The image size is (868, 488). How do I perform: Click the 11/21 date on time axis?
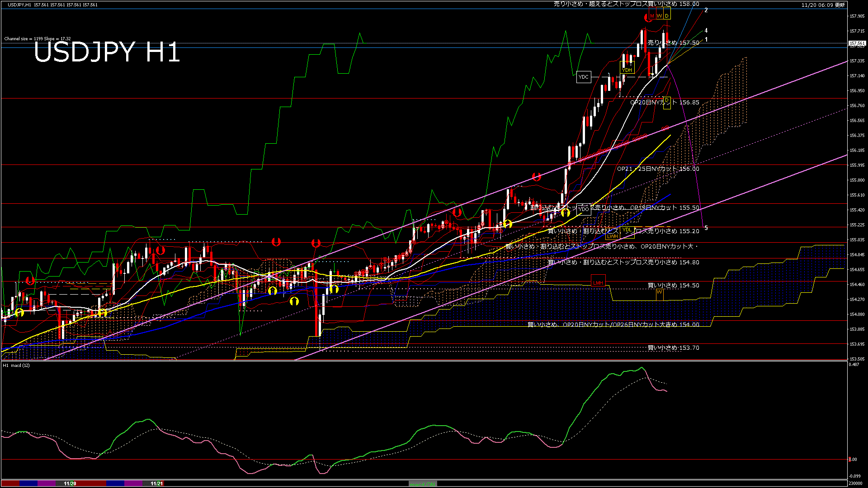click(x=156, y=483)
